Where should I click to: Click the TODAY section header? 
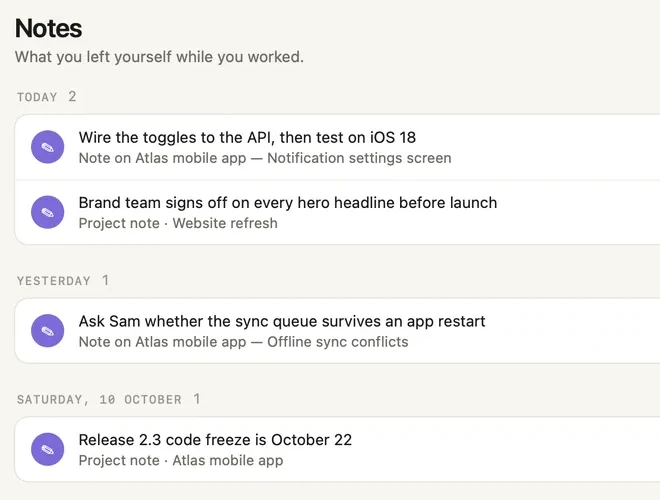[x=37, y=97]
